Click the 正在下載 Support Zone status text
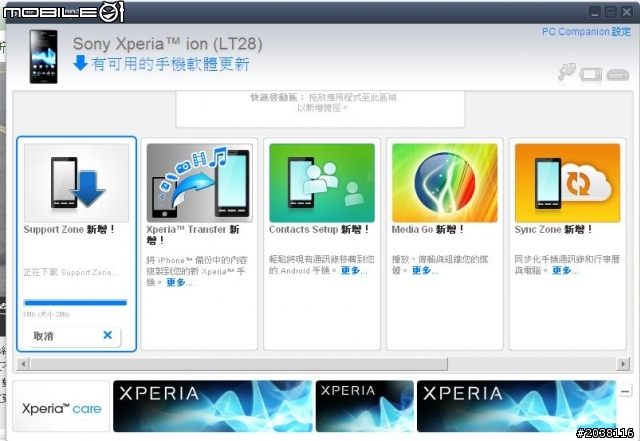Screen dimensions: 640x441 coord(71,272)
